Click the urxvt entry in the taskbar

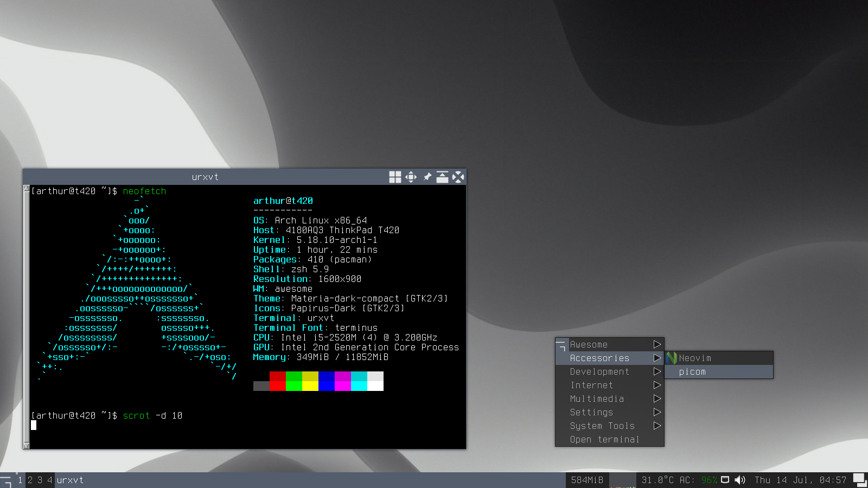coord(70,480)
